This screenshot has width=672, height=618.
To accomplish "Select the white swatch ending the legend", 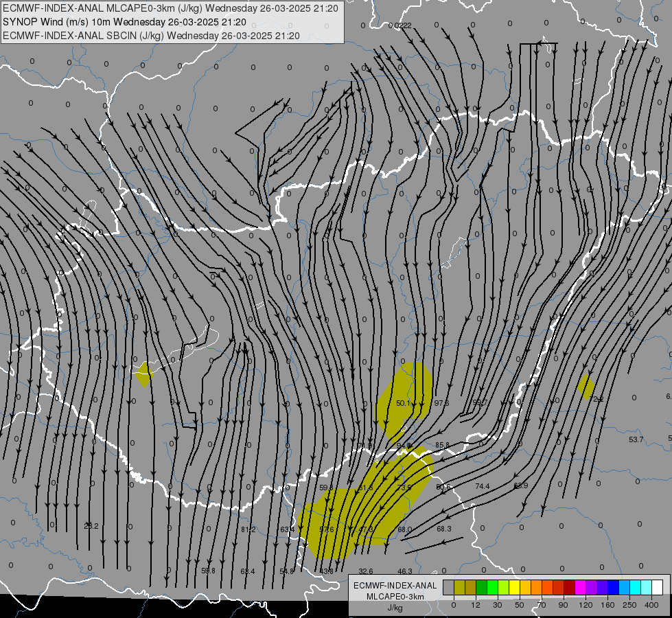I will [658, 588].
